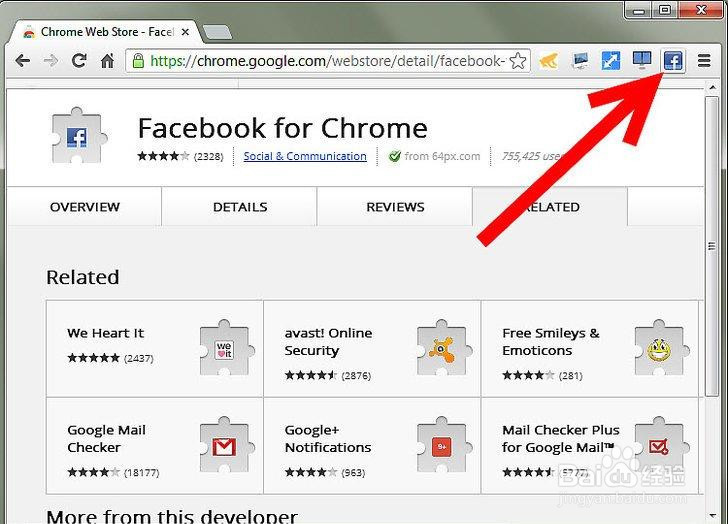Viewport: 728px width, 524px height.
Task: Click the Facebook for Chrome puzzle icon
Action: click(77, 136)
